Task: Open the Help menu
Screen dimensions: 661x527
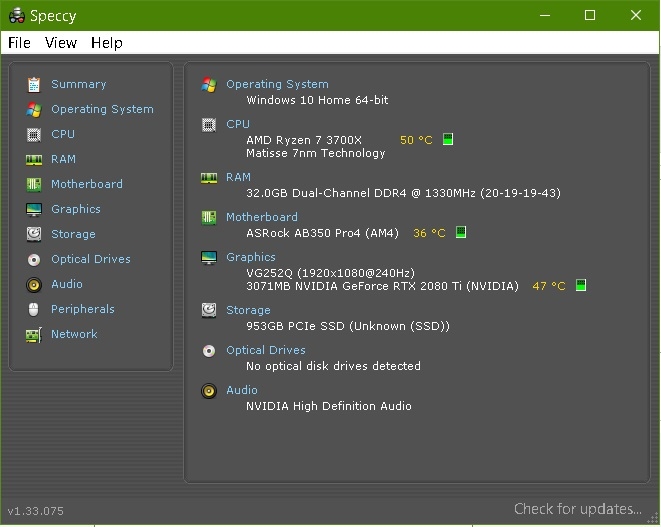Action: (107, 43)
